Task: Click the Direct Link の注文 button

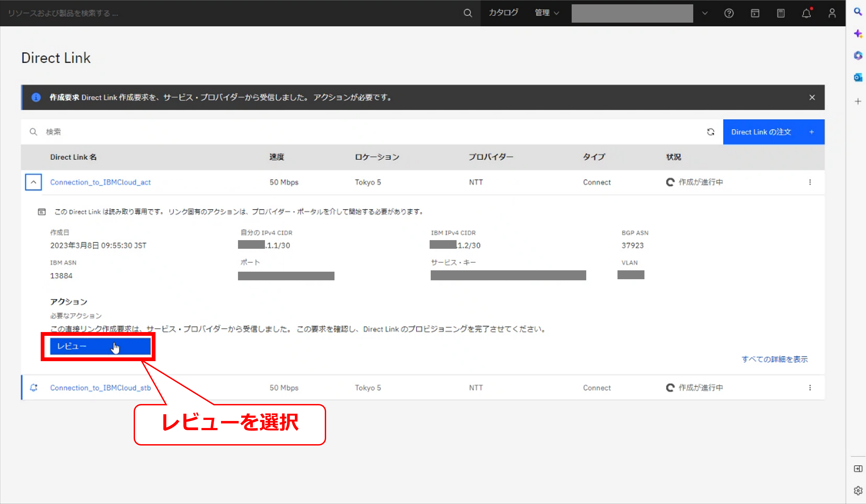Action: point(773,132)
